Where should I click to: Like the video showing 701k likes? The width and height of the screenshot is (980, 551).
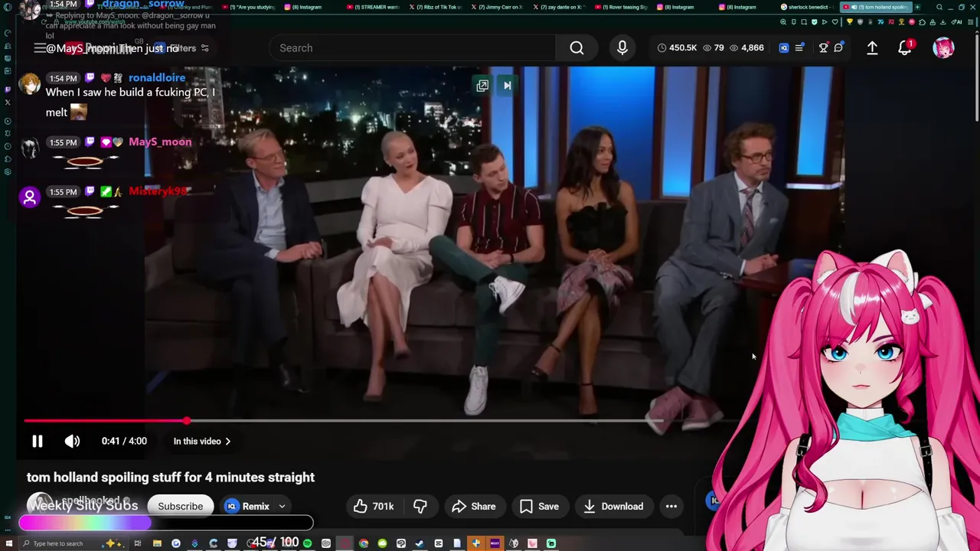pos(374,507)
